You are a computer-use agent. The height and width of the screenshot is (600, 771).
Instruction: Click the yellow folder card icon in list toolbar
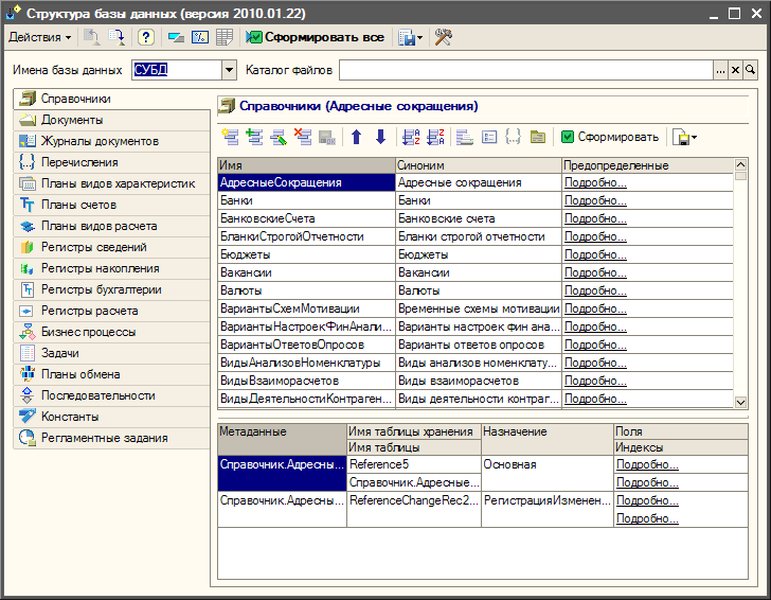click(537, 137)
